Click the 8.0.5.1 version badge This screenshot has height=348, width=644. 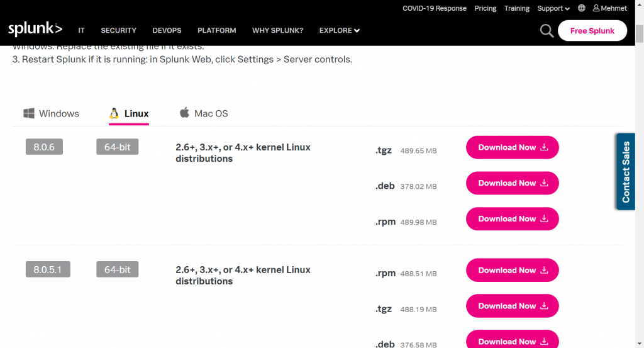48,269
